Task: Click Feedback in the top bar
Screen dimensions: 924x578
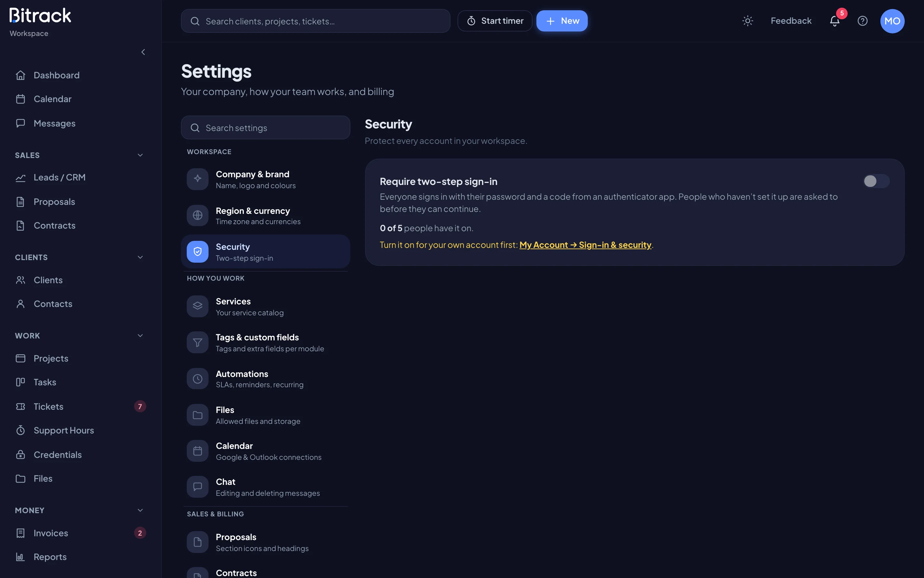Action: 791,21
